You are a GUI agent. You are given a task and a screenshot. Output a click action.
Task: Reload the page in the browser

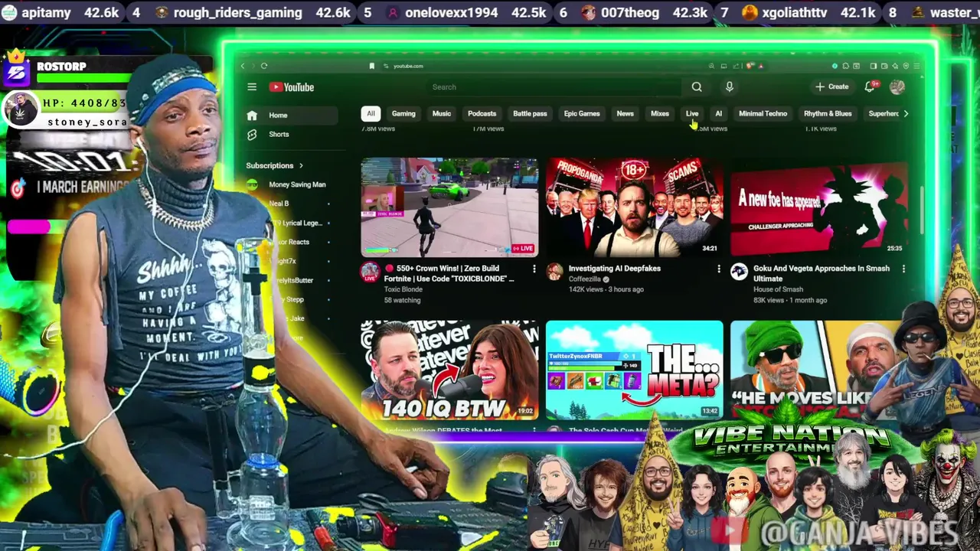pos(264,66)
